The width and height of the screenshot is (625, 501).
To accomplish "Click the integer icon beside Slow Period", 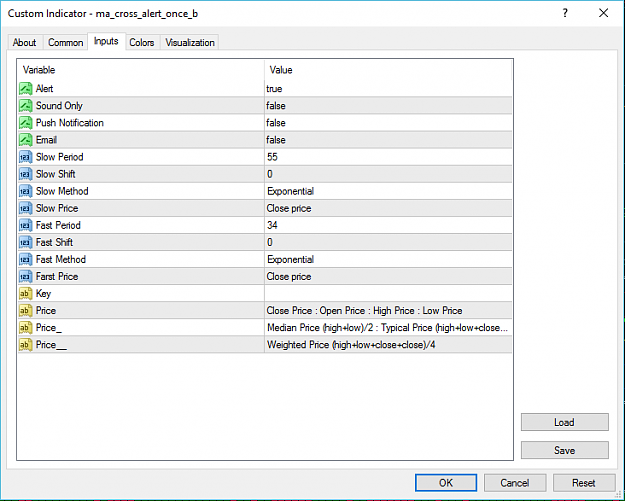I will click(x=26, y=157).
